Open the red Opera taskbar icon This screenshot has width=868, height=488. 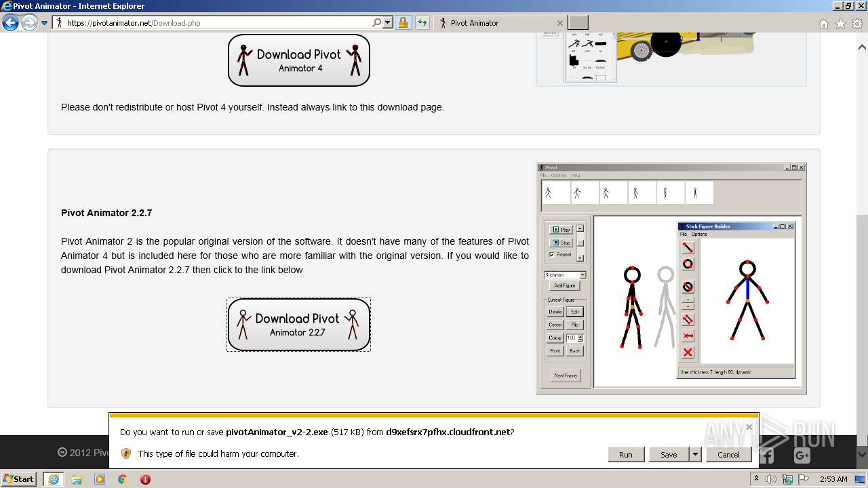pyautogui.click(x=145, y=479)
